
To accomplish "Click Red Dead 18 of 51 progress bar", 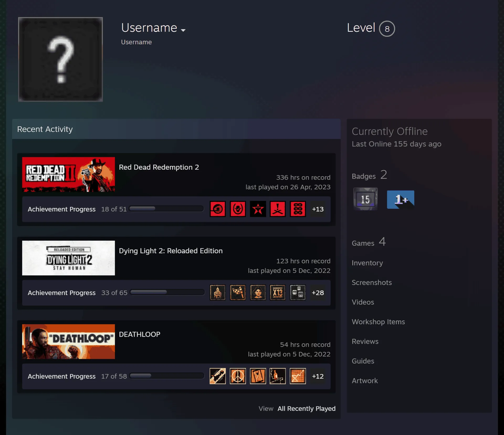I will 166,209.
